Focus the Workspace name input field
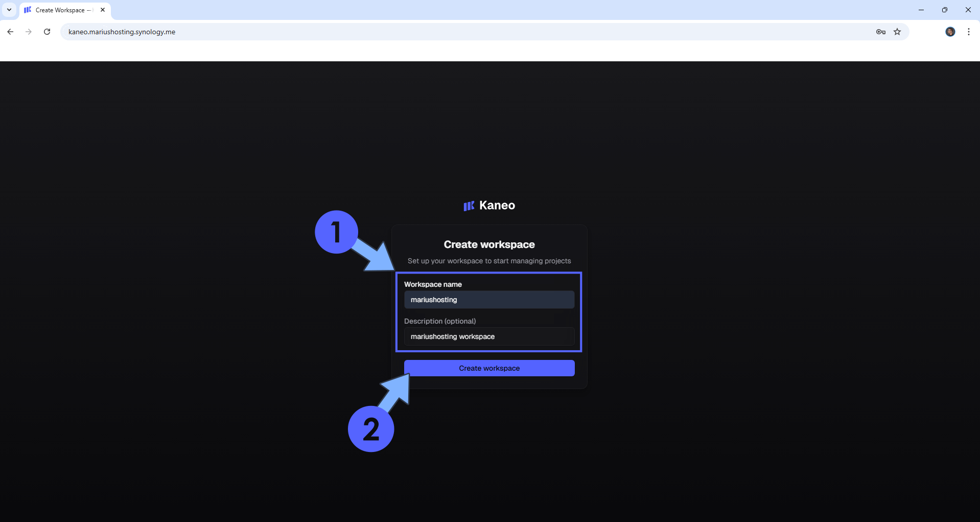Screen dimensions: 980x522 click(489, 300)
